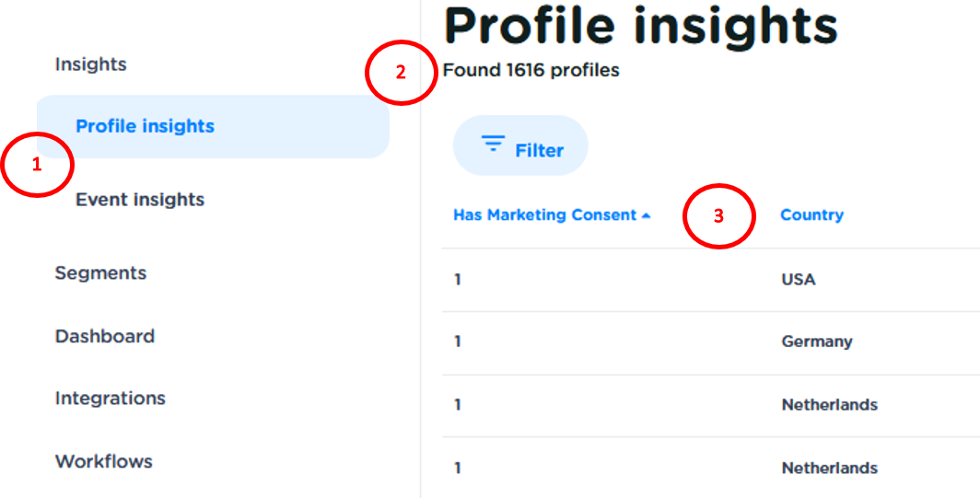Screen dimensions: 980x498
Task: Click the marketing consent value in the USA row
Action: coord(457,279)
